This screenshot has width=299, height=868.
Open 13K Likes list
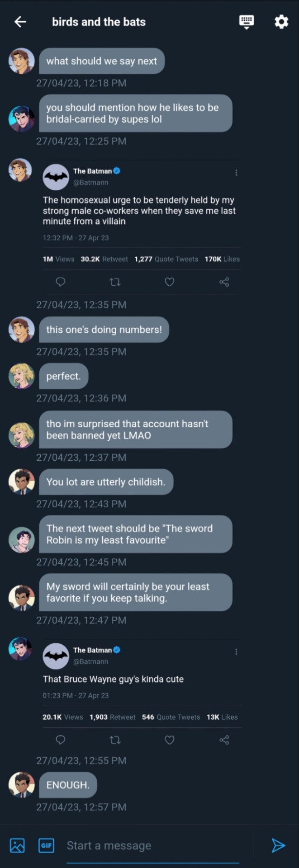point(222,717)
